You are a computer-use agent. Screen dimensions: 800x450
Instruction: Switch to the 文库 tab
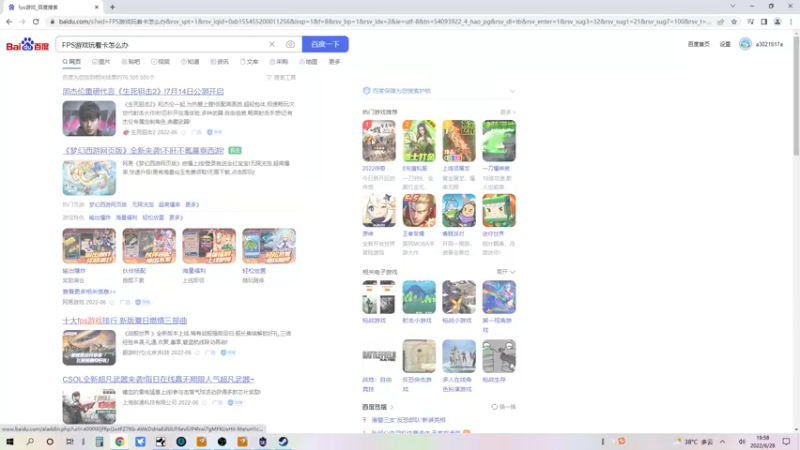(x=249, y=62)
